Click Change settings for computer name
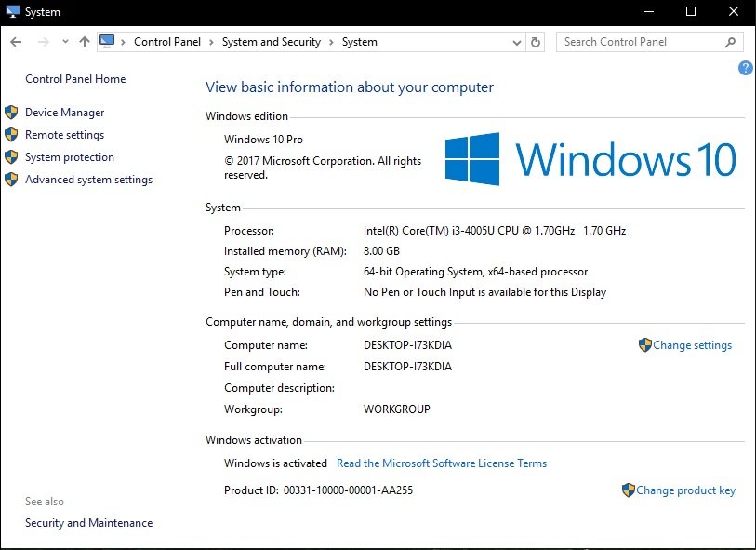 click(693, 345)
